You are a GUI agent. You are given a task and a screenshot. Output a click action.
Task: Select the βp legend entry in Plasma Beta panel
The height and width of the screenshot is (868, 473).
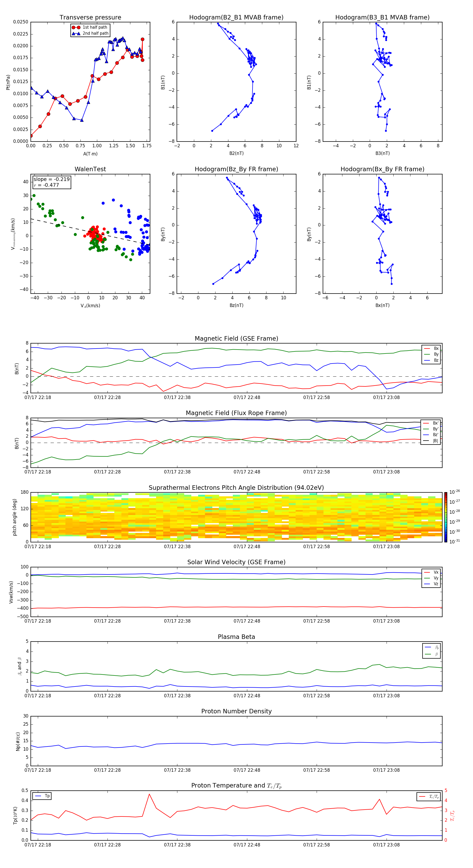pyautogui.click(x=431, y=647)
